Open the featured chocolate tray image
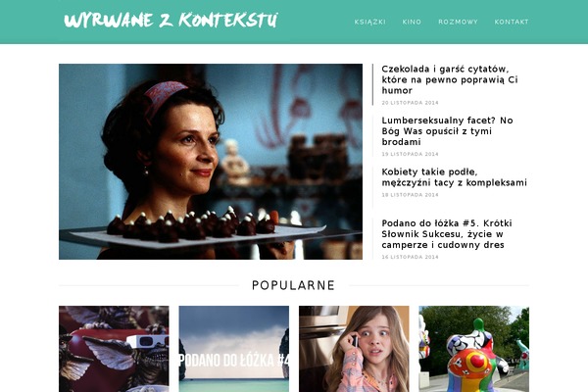This screenshot has height=392, width=588. (x=211, y=162)
